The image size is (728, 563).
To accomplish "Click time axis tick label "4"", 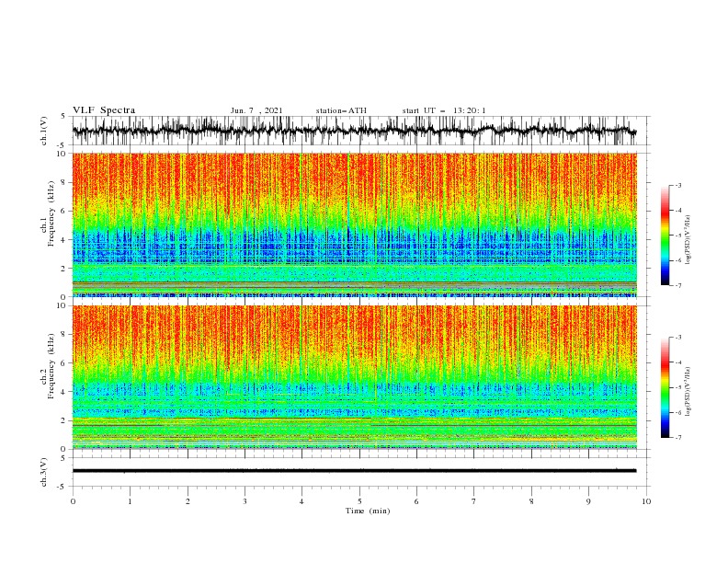I will tap(301, 501).
